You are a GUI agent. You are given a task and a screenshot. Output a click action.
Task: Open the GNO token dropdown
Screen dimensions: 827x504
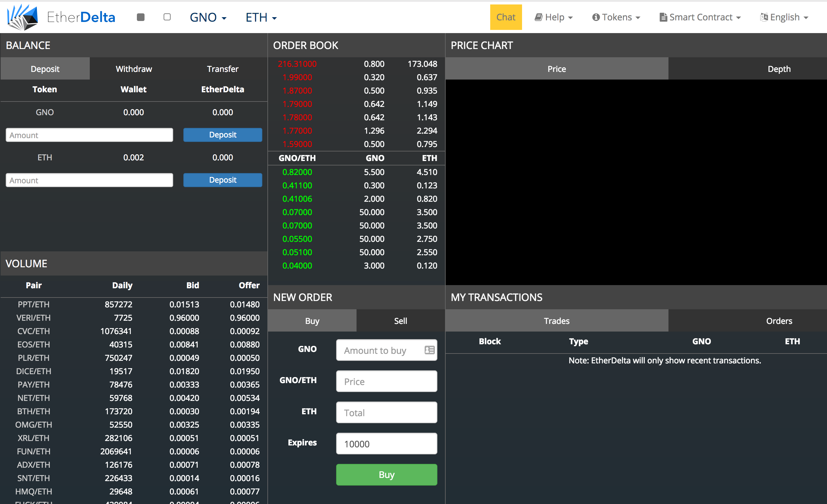pyautogui.click(x=208, y=17)
